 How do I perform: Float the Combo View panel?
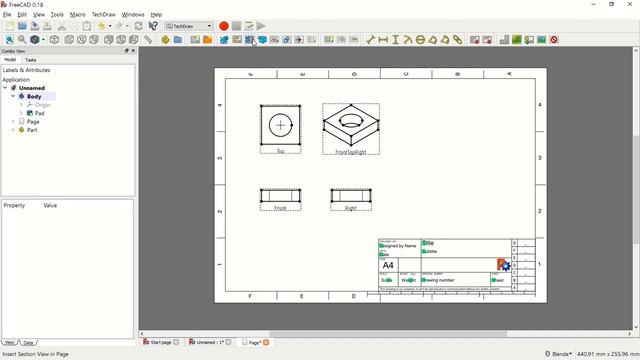coord(127,51)
